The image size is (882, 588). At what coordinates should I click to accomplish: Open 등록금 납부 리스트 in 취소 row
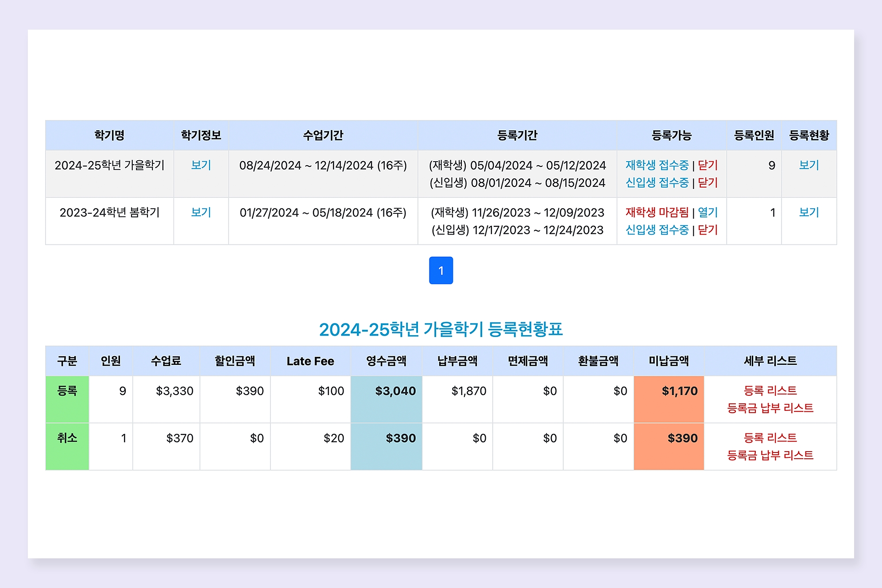[770, 455]
